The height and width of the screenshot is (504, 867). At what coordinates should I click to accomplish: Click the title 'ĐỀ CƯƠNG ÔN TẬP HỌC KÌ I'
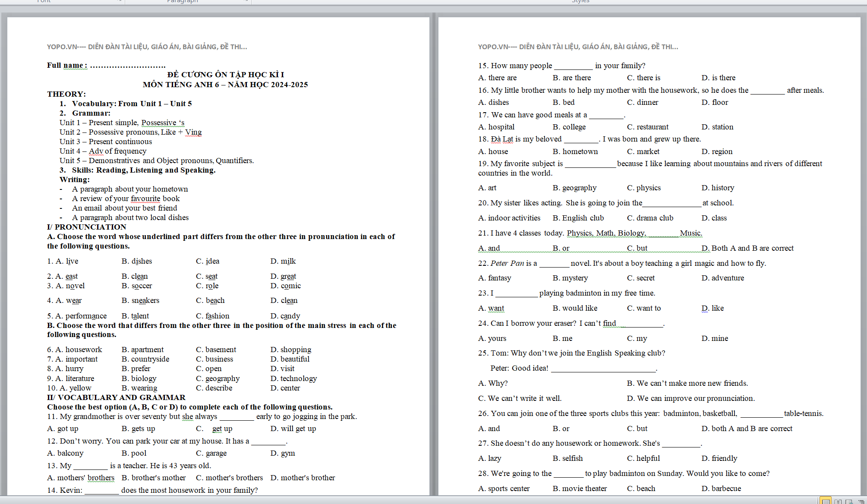pyautogui.click(x=226, y=75)
